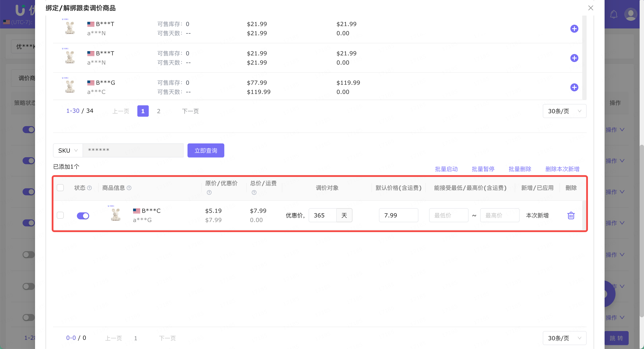The image size is (644, 349).
Task: Click the 批量删除 link
Action: pyautogui.click(x=520, y=169)
